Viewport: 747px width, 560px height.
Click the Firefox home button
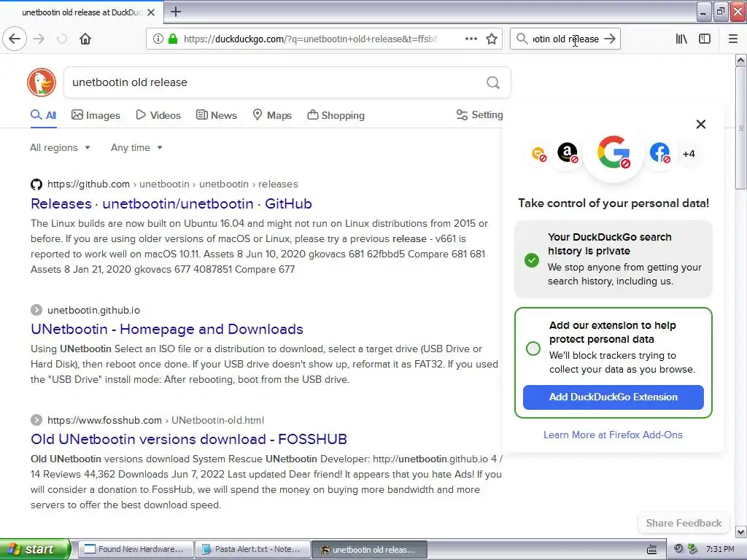point(85,39)
